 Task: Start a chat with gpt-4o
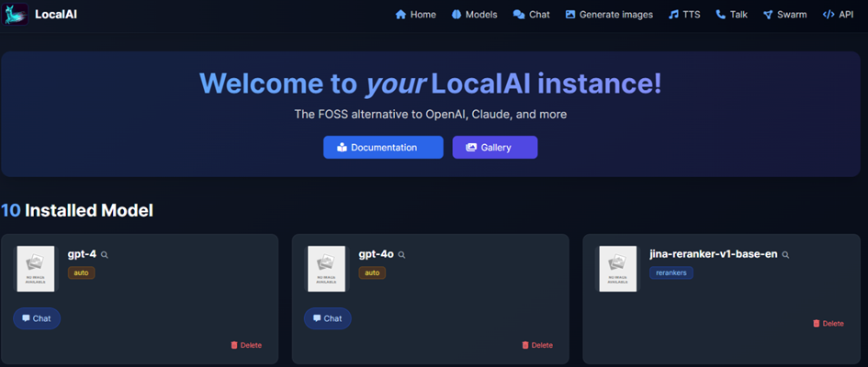327,318
